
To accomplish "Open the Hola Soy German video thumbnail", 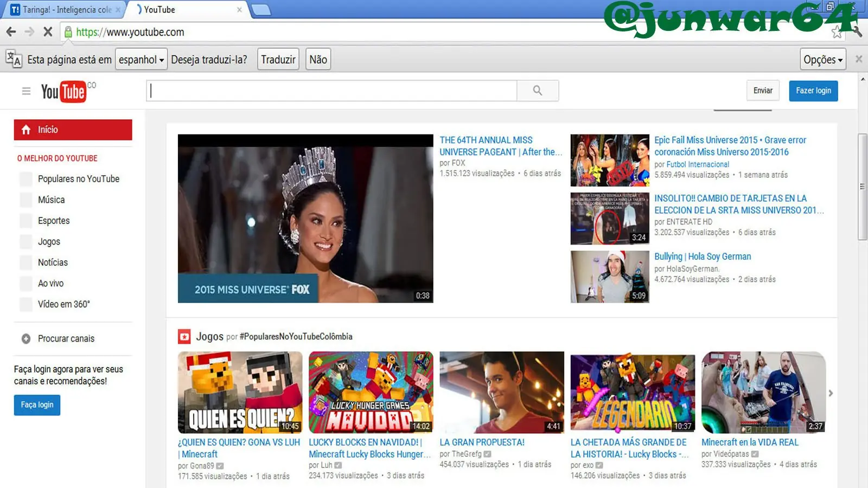I will click(610, 277).
